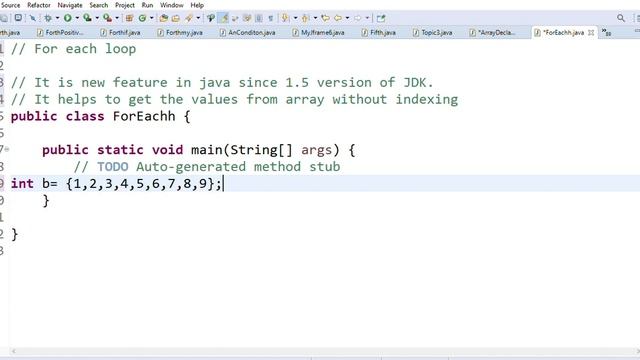The width and height of the screenshot is (640, 360).
Task: Click the Debug bug icon
Action: click(48, 18)
